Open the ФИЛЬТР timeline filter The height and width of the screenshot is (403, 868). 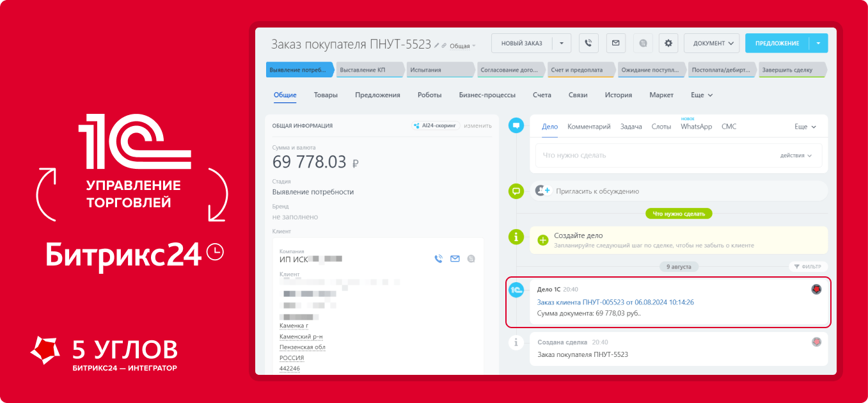808,267
